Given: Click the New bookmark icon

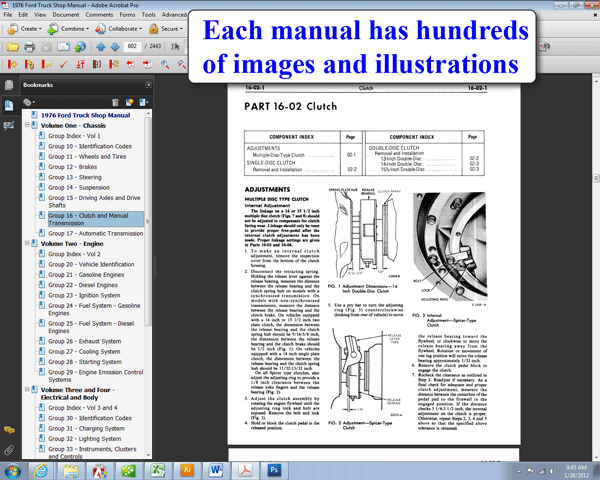Looking at the screenshot, I should point(129,102).
